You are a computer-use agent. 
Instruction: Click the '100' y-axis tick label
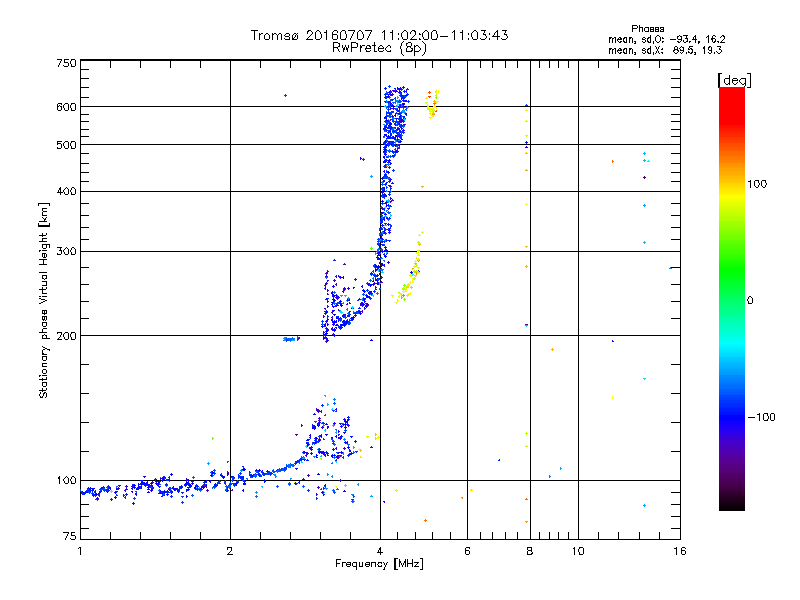[66, 480]
